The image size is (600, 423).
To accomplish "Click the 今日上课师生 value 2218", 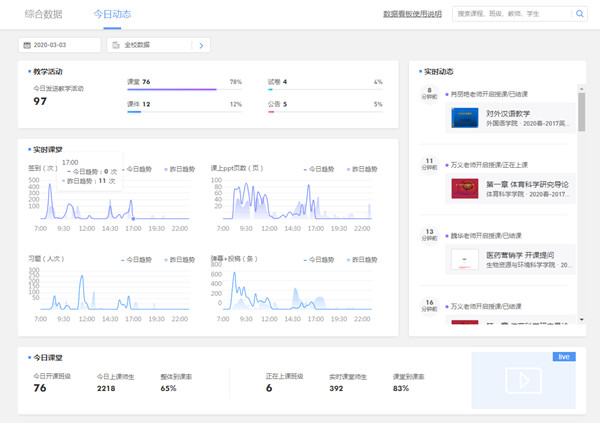I will pyautogui.click(x=106, y=388).
